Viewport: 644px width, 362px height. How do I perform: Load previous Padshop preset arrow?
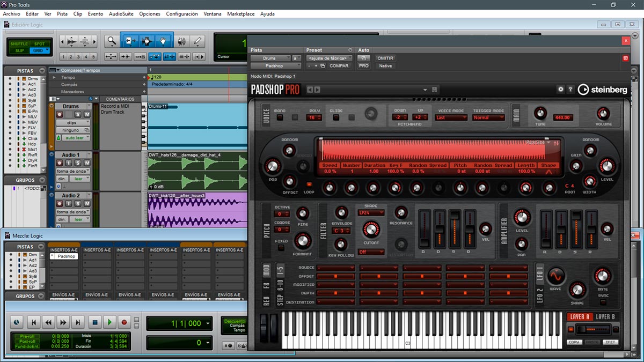pyautogui.click(x=310, y=90)
